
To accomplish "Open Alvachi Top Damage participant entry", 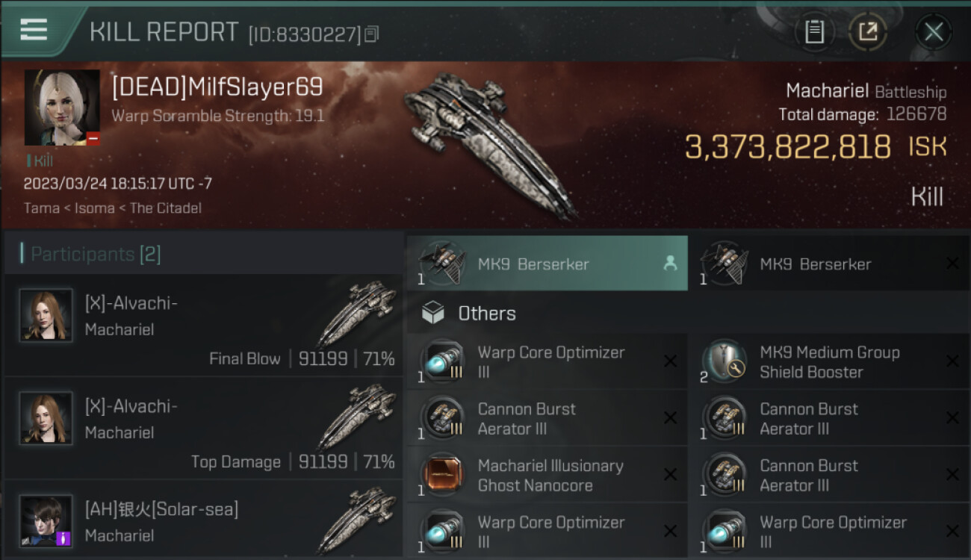I will click(x=203, y=429).
